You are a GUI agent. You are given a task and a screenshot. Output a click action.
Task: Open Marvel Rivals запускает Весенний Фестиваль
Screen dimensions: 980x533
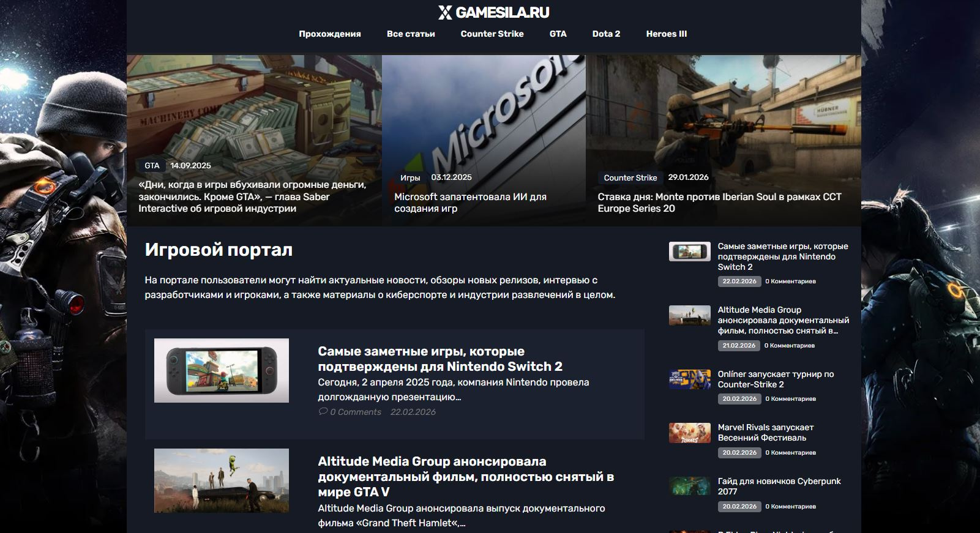coord(766,433)
